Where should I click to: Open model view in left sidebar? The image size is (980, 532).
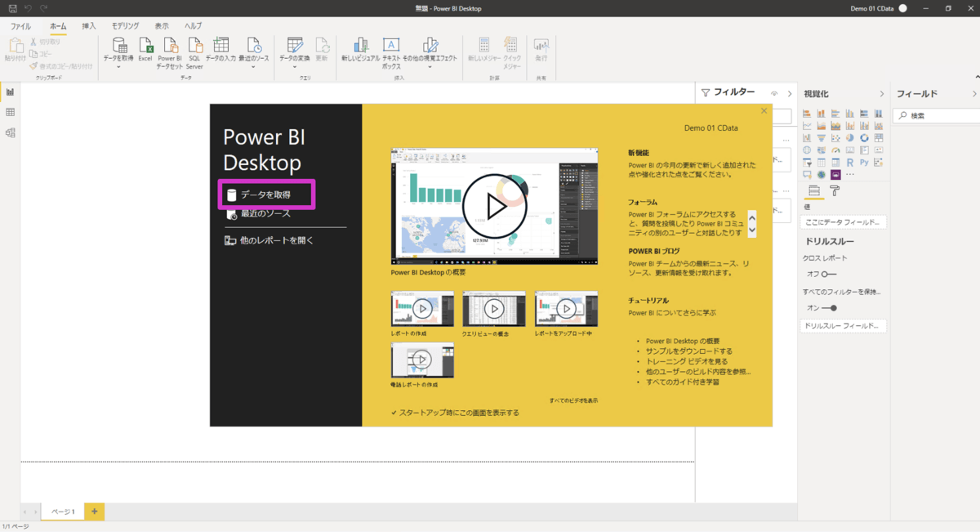point(11,132)
